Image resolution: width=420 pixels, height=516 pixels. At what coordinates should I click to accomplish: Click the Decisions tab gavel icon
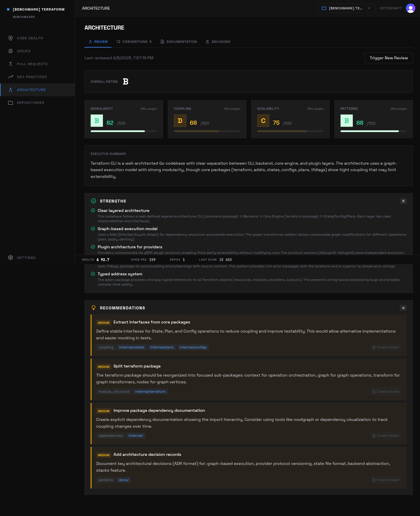tap(207, 42)
